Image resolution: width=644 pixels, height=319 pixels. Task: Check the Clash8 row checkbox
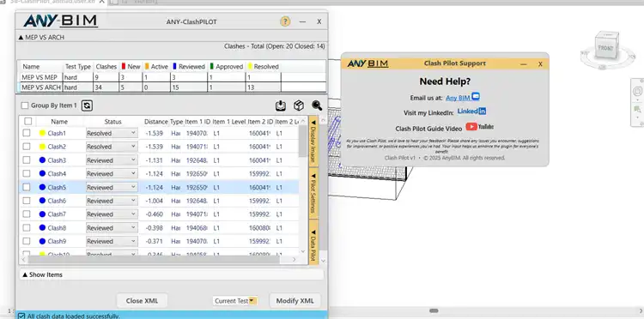(27, 227)
